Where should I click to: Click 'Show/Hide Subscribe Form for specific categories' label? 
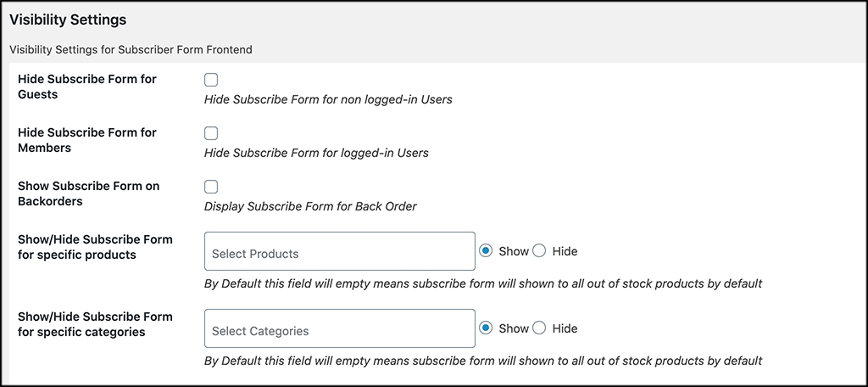tap(95, 324)
